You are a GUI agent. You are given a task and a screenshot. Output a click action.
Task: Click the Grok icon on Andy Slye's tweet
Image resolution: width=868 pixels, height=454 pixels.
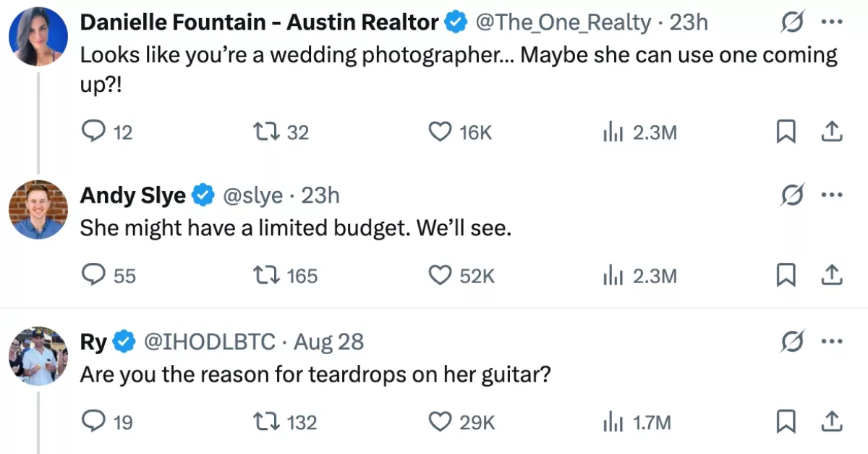(x=793, y=195)
